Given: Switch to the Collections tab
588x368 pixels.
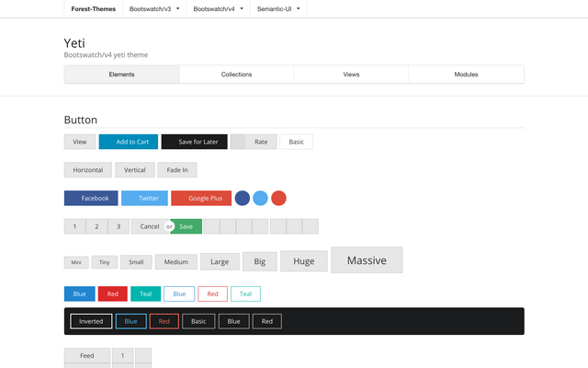Looking at the screenshot, I should pyautogui.click(x=236, y=75).
